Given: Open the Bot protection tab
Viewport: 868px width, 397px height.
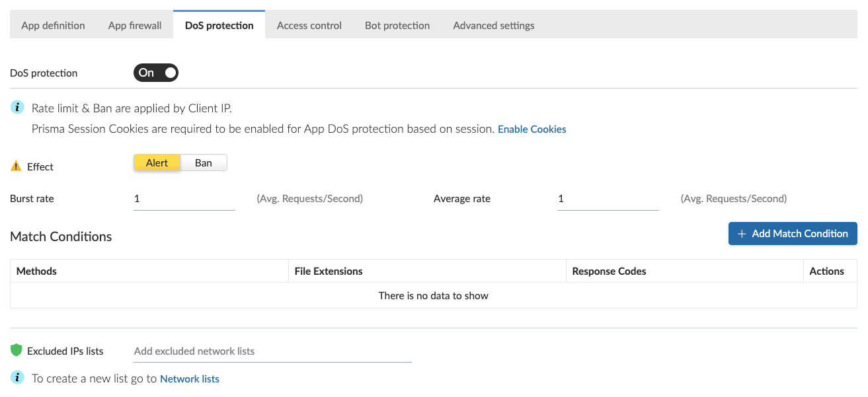Looking at the screenshot, I should [397, 25].
